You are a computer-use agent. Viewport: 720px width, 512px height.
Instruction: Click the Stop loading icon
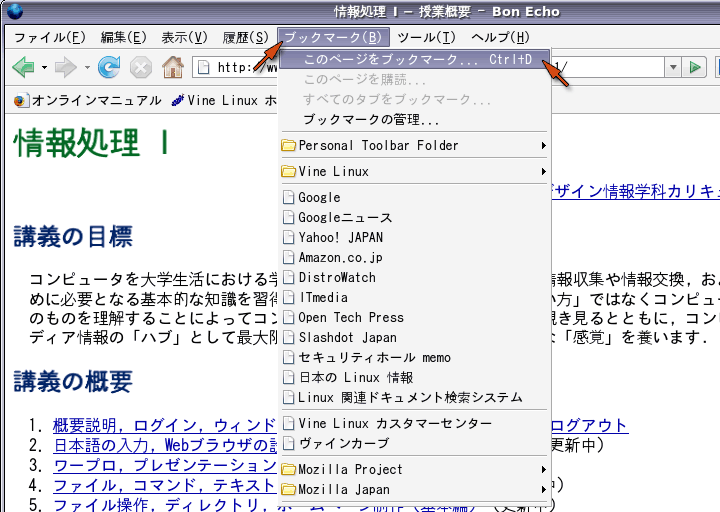(141, 68)
